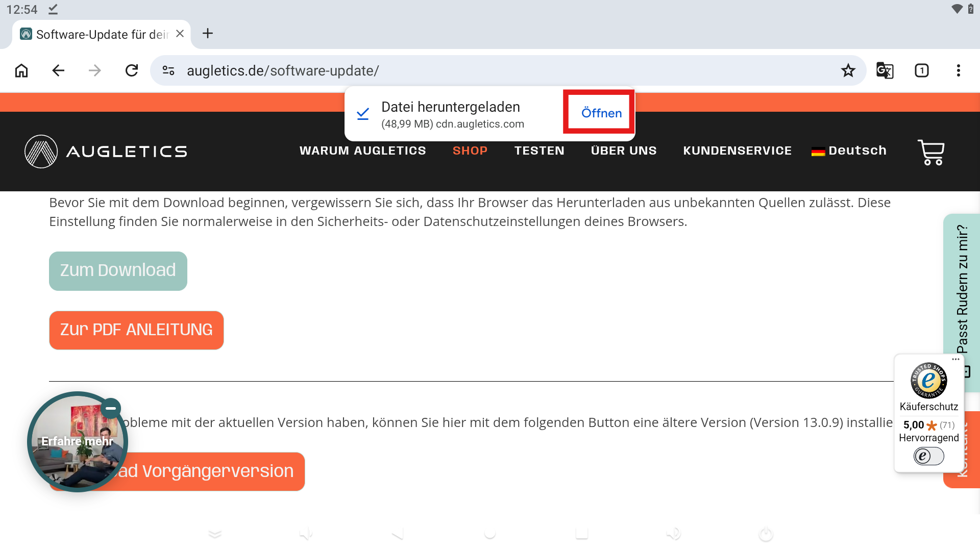Open Zur PDF ANLEITUNG
The width and height of the screenshot is (980, 551).
pos(136,330)
